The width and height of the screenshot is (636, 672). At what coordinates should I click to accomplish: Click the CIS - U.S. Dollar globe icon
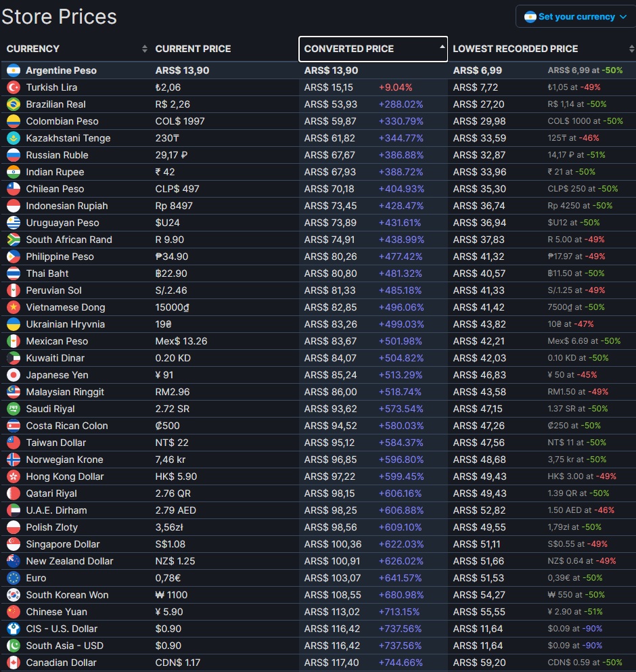[x=14, y=629]
